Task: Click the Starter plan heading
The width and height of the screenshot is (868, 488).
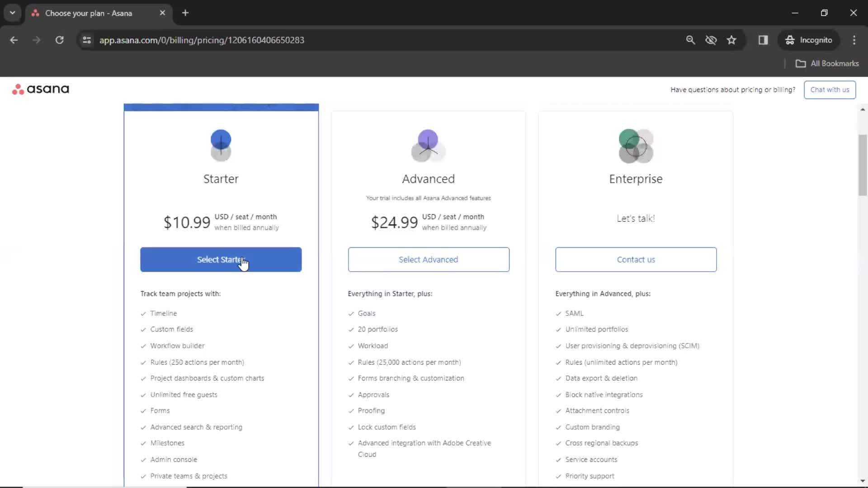Action: (221, 179)
